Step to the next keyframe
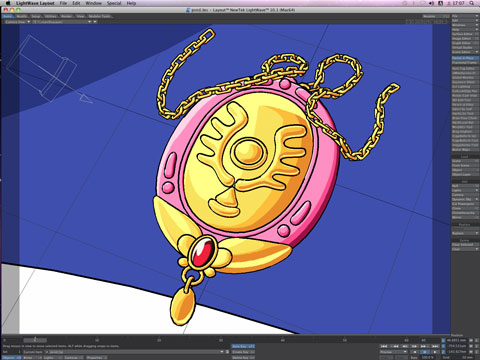The height and width of the screenshot is (360, 480). (x=424, y=346)
